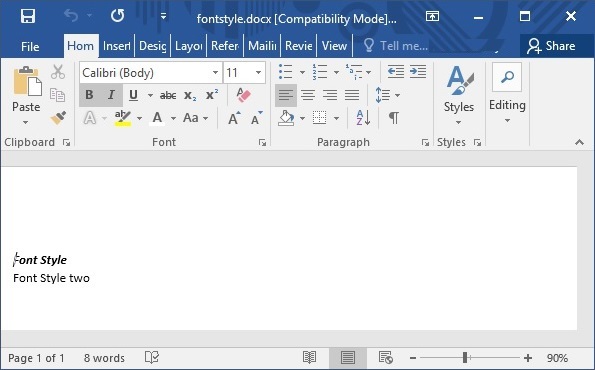Open Customize Quick Access Toolbar menu
This screenshot has height=370, width=595.
tap(164, 16)
